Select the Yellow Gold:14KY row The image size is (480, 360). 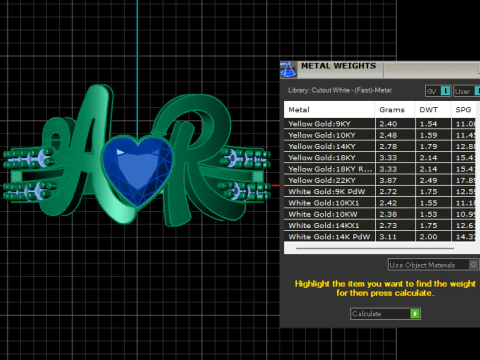380,146
